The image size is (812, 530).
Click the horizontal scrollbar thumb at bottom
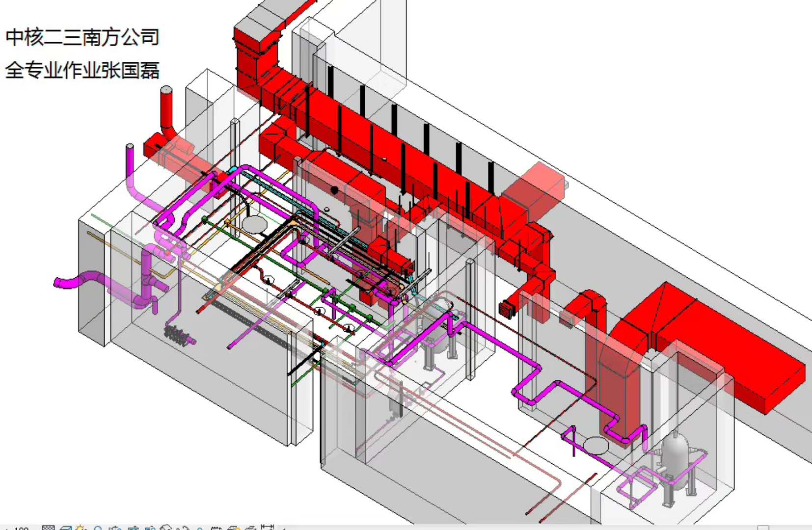coord(762,528)
